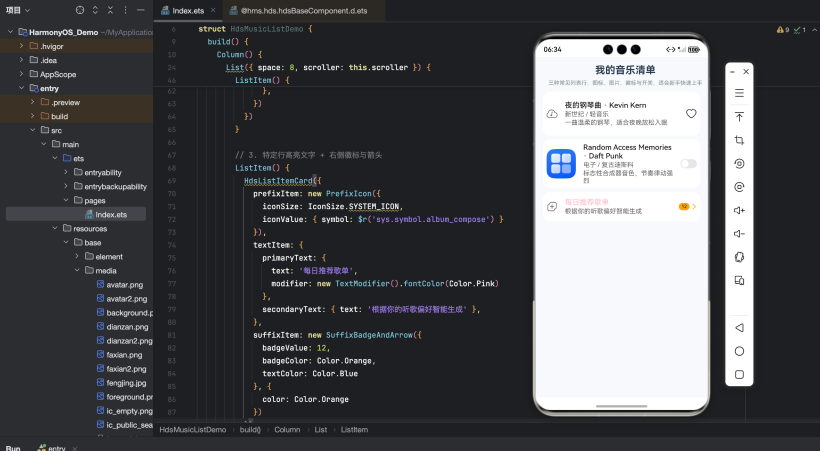Close the Index.ets editor tab
The height and width of the screenshot is (451, 820).
(x=212, y=10)
